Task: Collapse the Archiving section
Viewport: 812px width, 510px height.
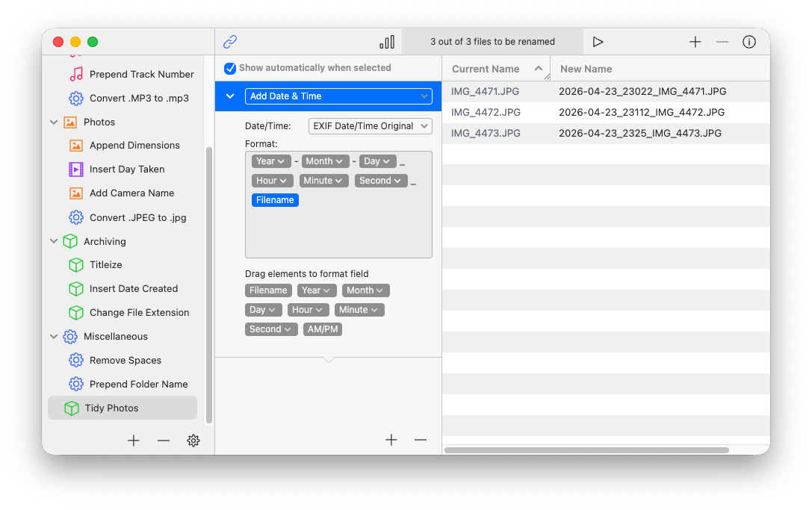Action: (x=53, y=241)
